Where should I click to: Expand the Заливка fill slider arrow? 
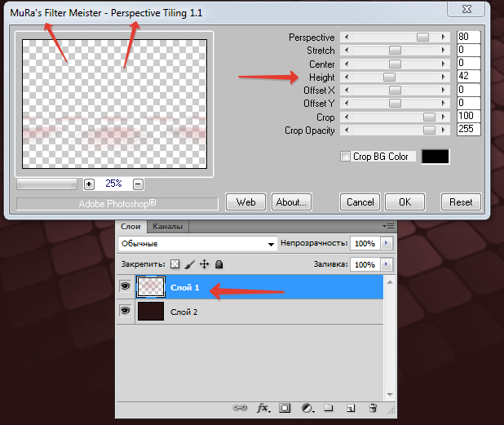point(387,264)
